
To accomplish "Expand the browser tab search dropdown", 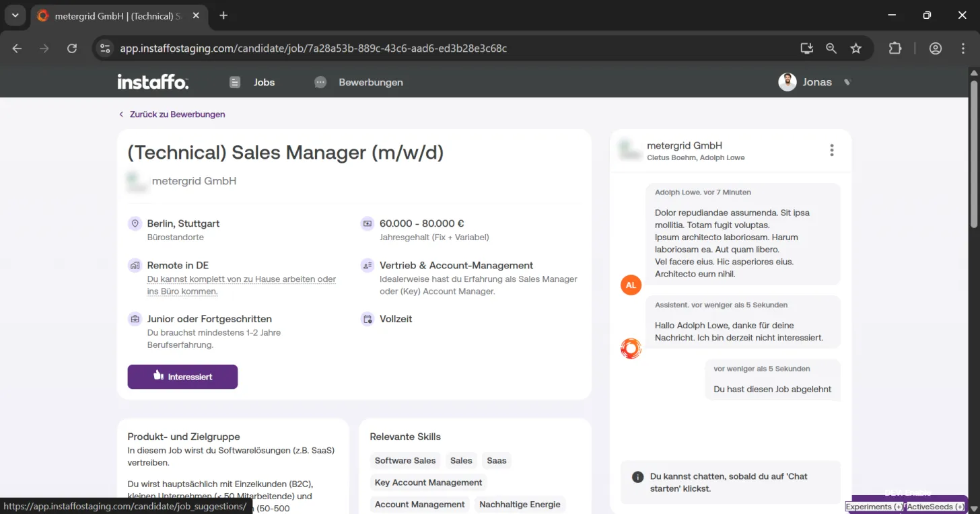I will click(x=15, y=15).
